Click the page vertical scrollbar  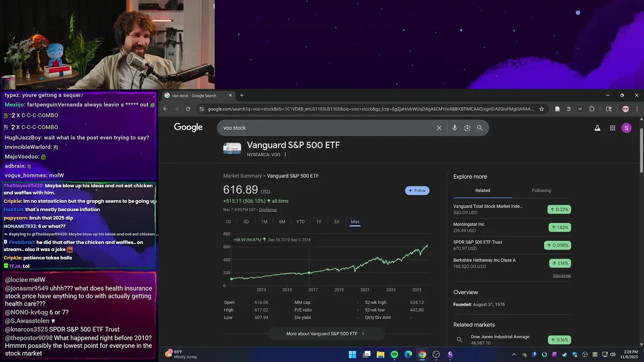(x=641, y=151)
